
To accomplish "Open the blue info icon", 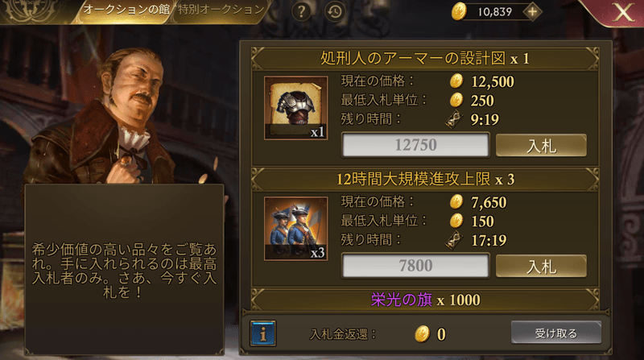I will click(x=263, y=333).
